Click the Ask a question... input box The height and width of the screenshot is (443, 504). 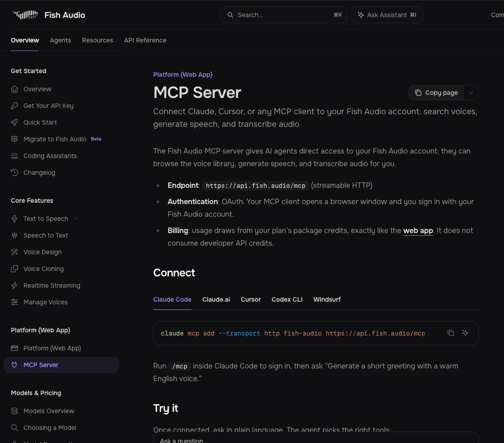point(316,438)
